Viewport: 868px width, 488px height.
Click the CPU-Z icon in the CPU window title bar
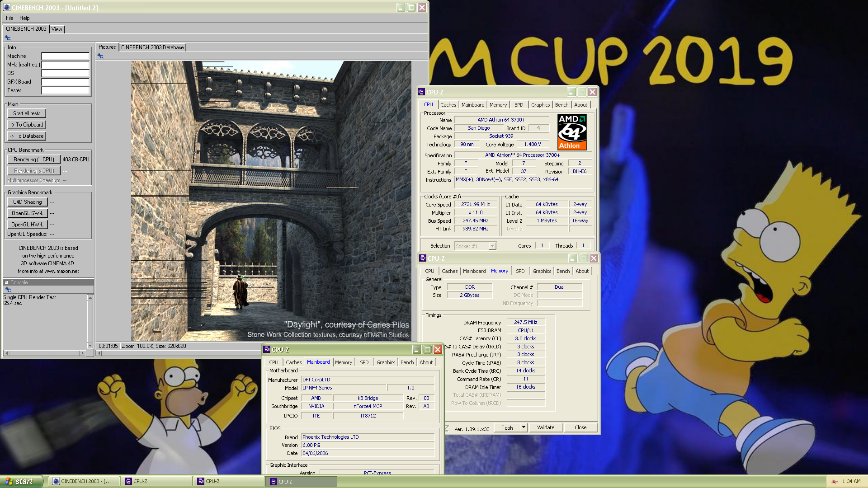421,92
